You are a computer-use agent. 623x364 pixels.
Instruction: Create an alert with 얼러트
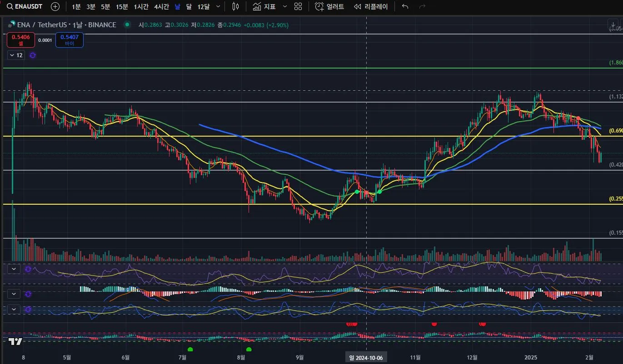coord(329,7)
